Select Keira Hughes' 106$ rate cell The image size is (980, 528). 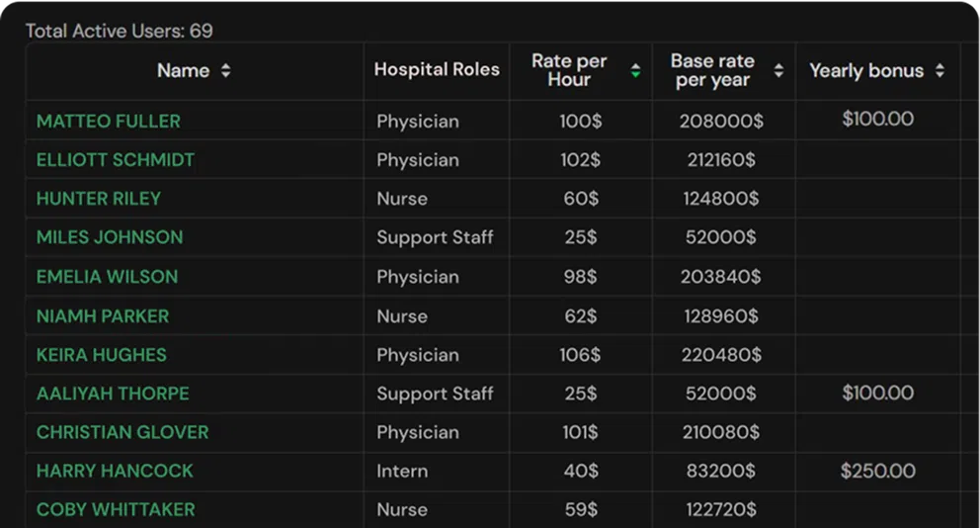click(x=580, y=355)
